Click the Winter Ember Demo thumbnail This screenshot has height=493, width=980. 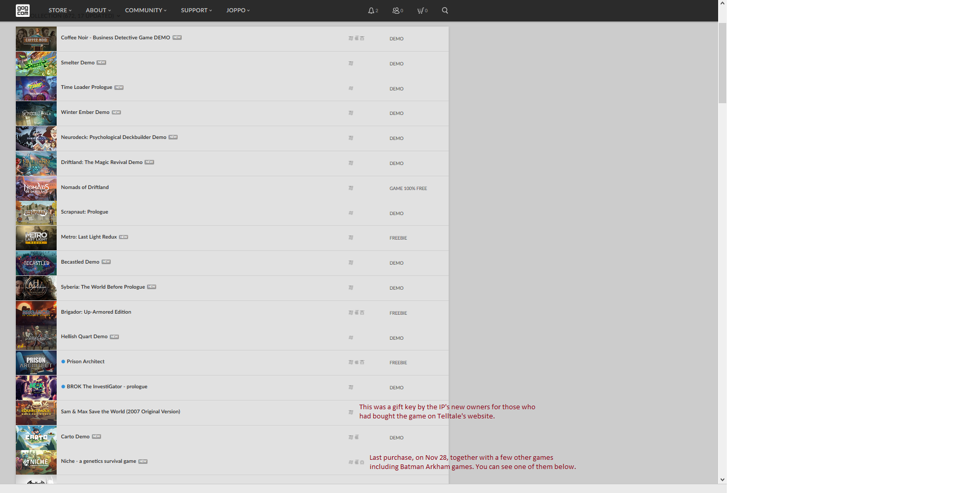(x=36, y=113)
